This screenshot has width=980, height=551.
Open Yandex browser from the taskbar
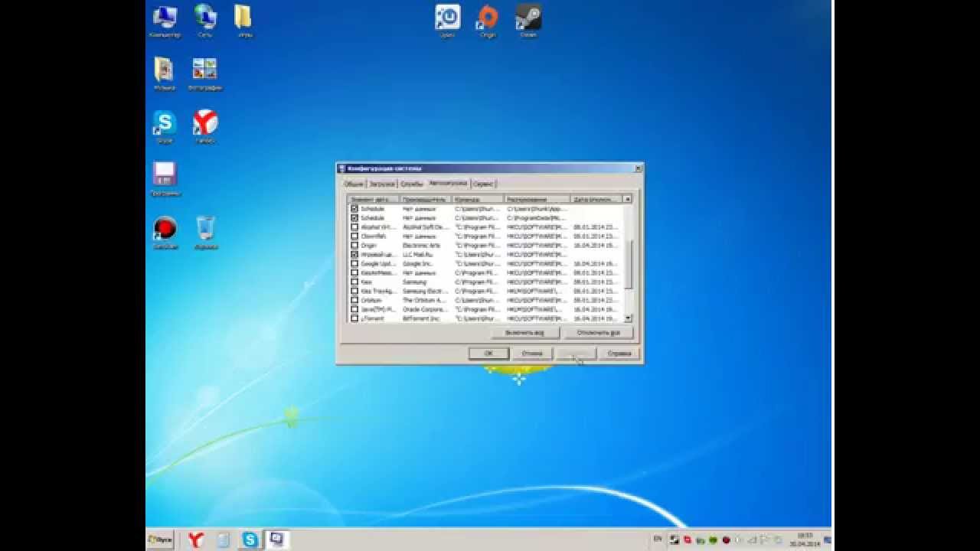196,540
